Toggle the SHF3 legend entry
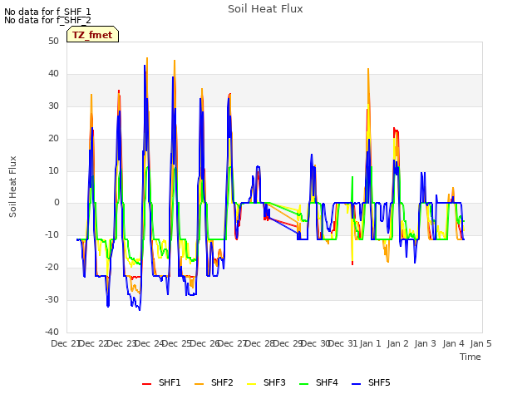The height and width of the screenshot is (399, 532). click(x=266, y=382)
